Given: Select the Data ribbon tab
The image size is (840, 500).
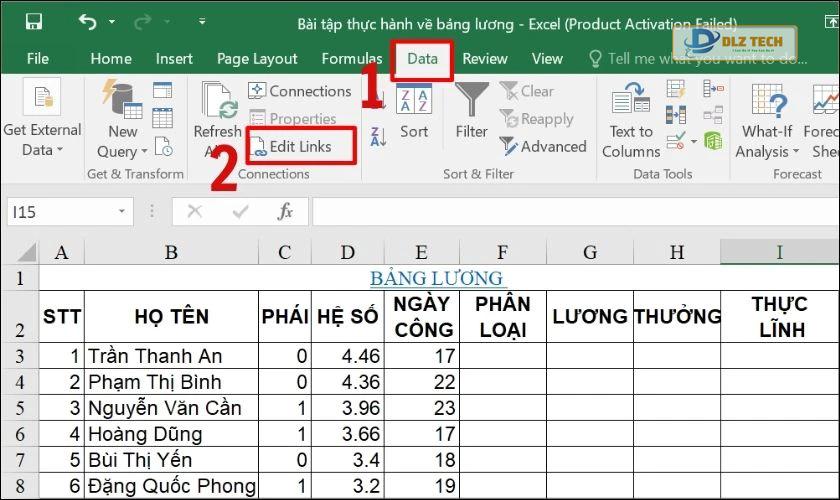Looking at the screenshot, I should [x=422, y=58].
